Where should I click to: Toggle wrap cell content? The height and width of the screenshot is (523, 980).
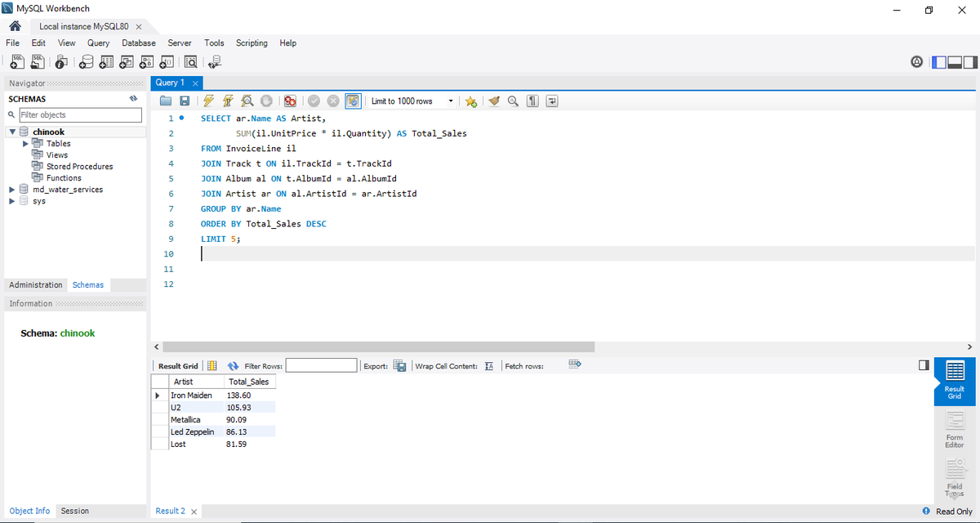click(x=490, y=365)
